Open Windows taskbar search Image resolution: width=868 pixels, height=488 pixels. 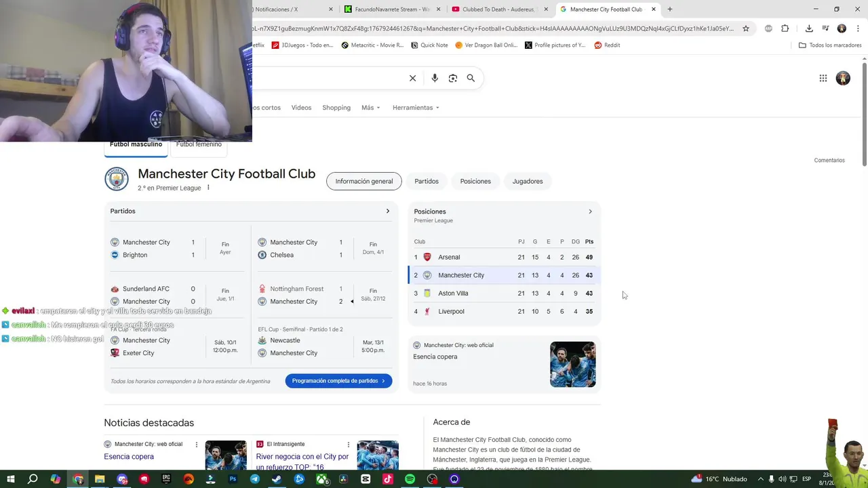click(x=33, y=479)
